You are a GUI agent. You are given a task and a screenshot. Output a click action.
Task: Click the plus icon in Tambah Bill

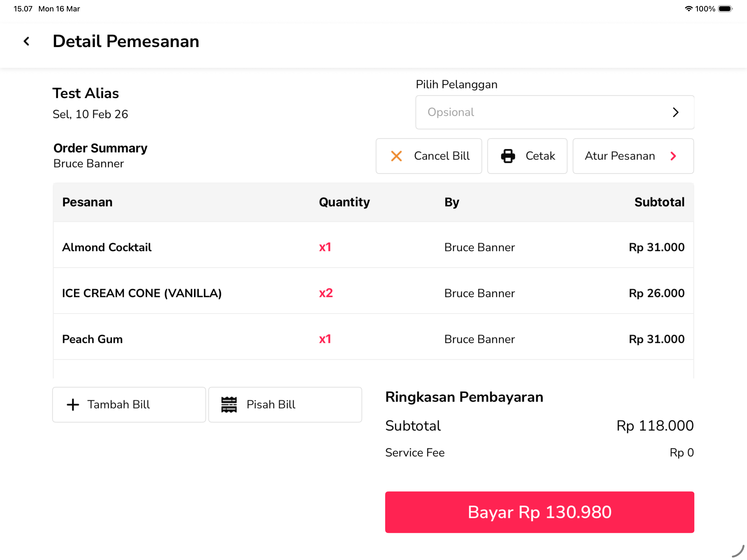coord(72,404)
